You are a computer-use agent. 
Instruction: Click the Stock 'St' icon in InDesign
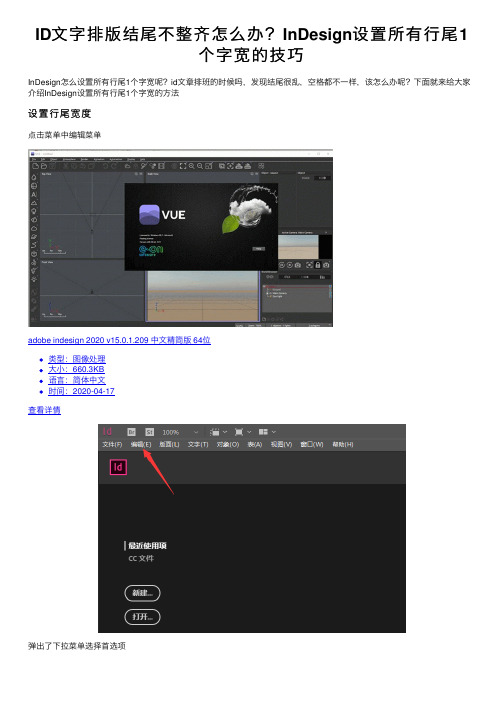[x=150, y=432]
